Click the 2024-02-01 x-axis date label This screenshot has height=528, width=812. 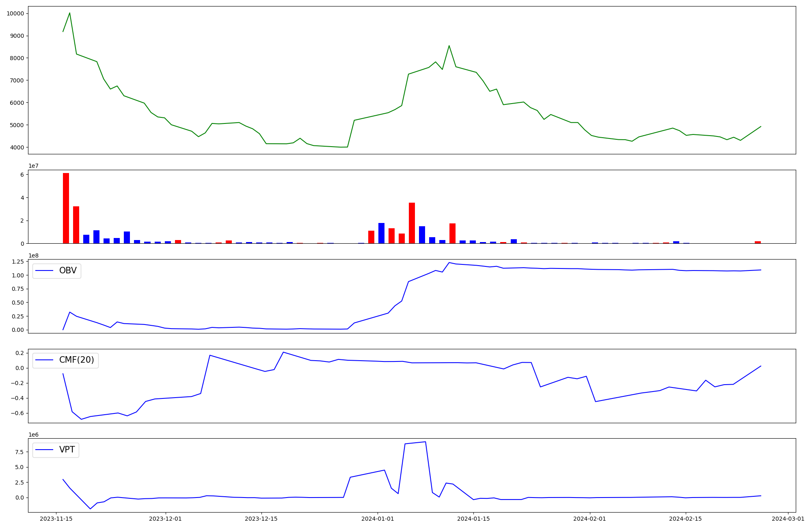(590, 519)
